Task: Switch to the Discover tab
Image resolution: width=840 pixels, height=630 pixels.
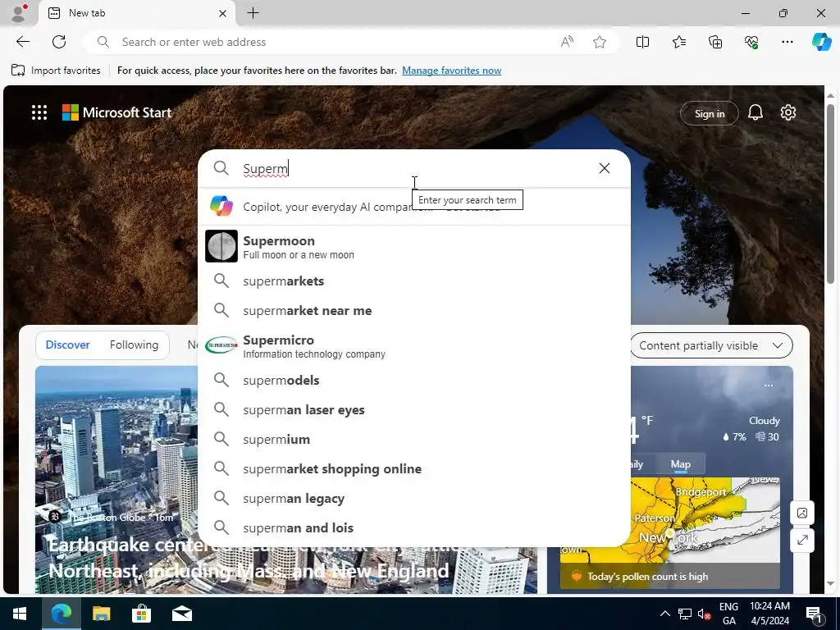Action: pos(67,345)
